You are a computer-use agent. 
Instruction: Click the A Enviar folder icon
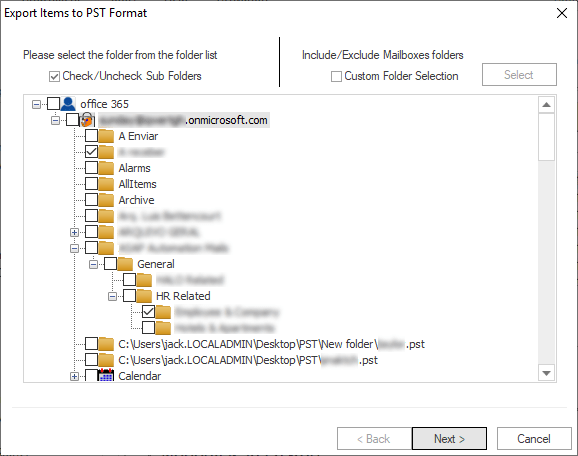(x=106, y=136)
